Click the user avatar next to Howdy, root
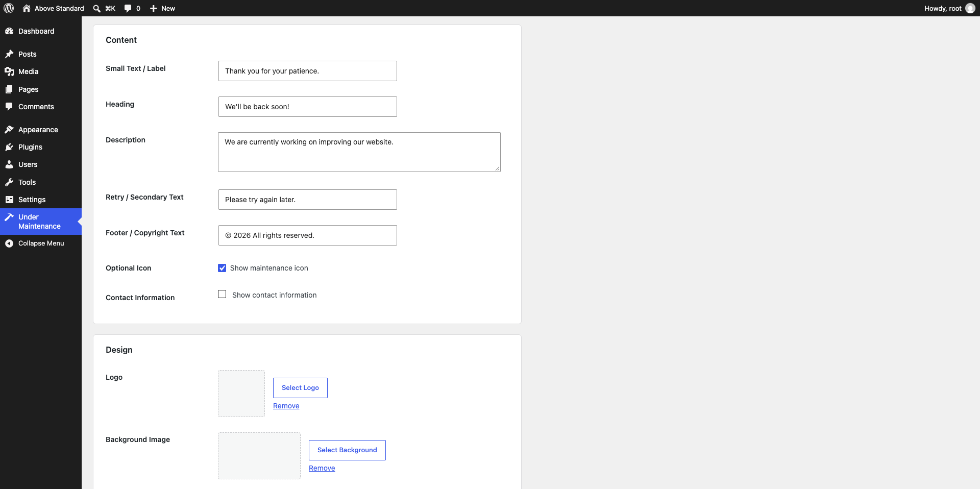The width and height of the screenshot is (980, 489). 970,8
